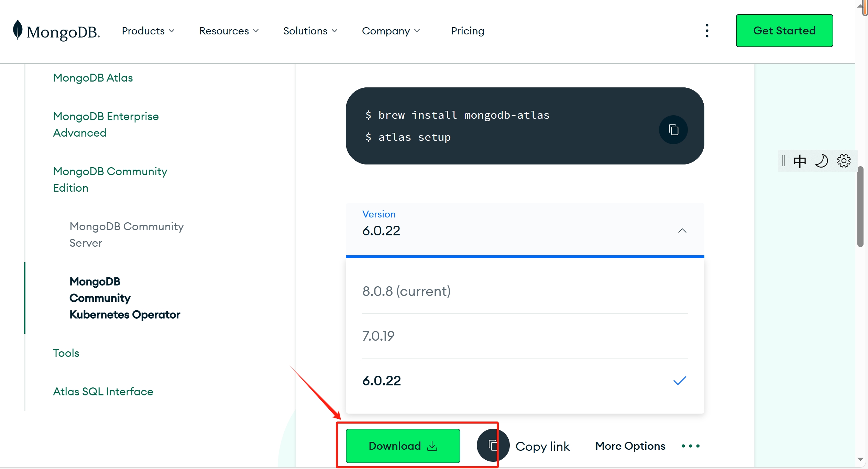Open MongoDB Atlas sidebar link
The height and width of the screenshot is (469, 868).
(x=93, y=77)
